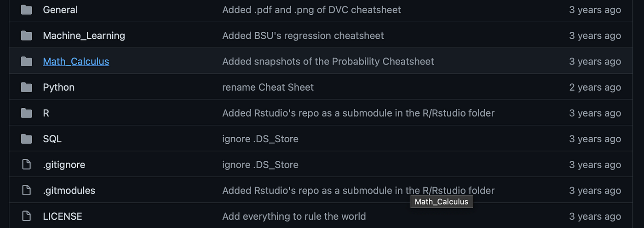This screenshot has width=644, height=228.
Task: Open the General folder
Action: coord(60,10)
